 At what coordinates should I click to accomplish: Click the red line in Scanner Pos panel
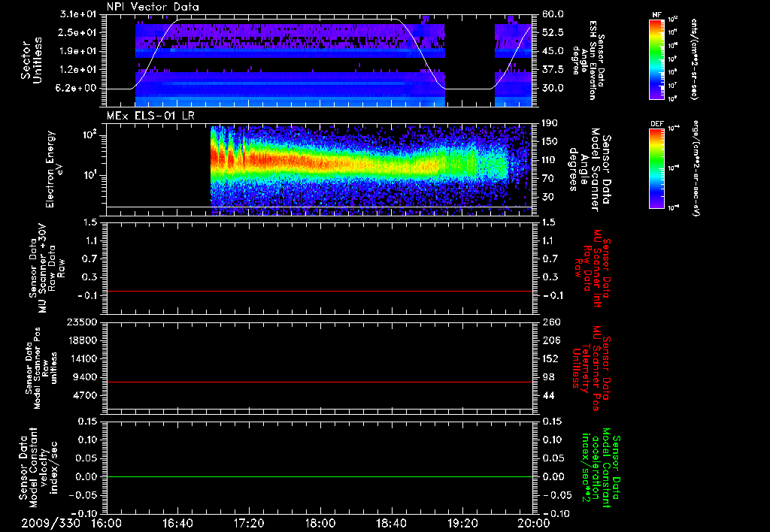click(320, 382)
